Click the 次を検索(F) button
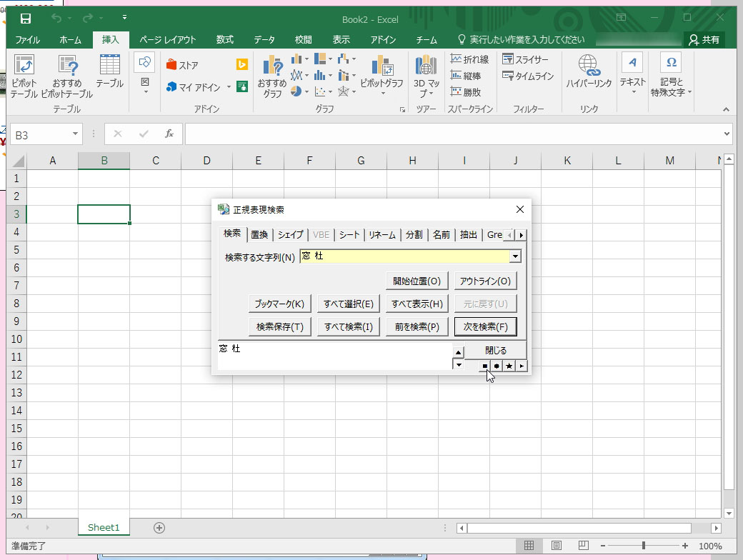 pos(486,326)
